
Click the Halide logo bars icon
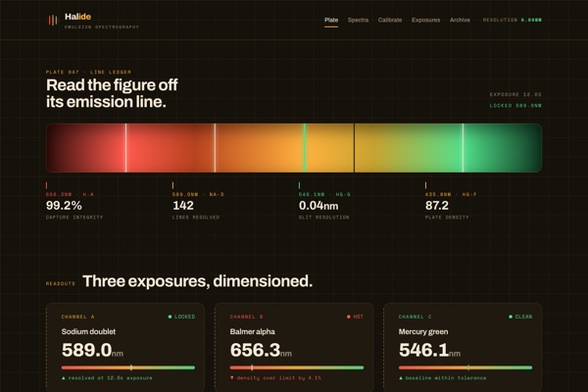tap(53, 20)
